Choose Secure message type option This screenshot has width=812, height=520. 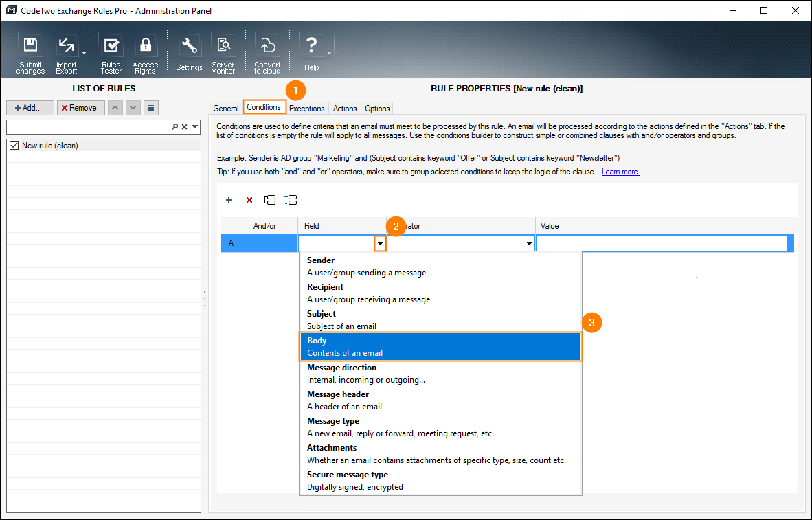(440, 481)
